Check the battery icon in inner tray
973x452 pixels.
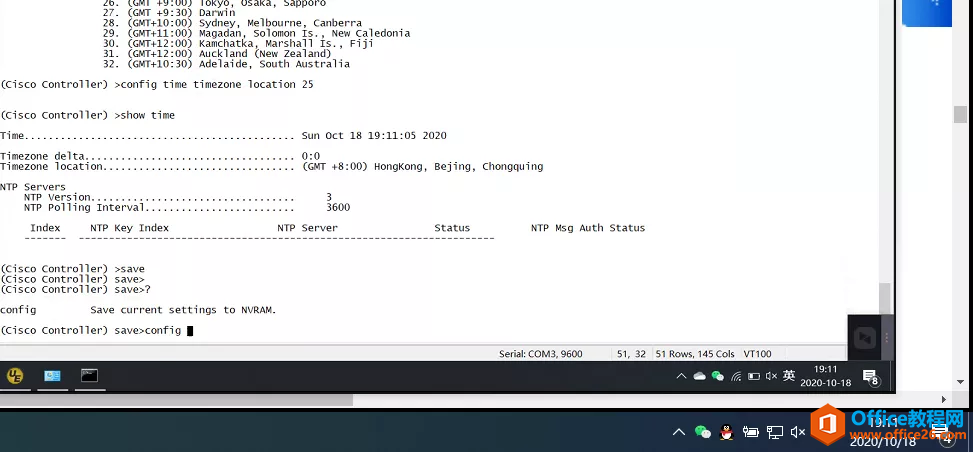[x=754, y=376]
